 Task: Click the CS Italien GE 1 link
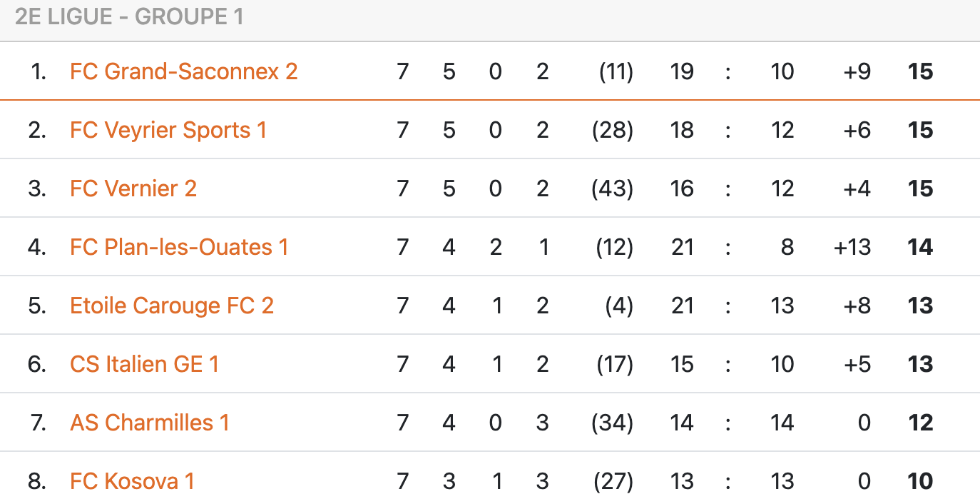click(145, 364)
